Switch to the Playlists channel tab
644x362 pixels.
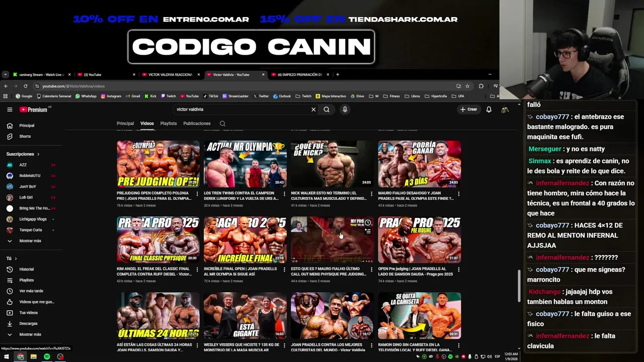(169, 123)
